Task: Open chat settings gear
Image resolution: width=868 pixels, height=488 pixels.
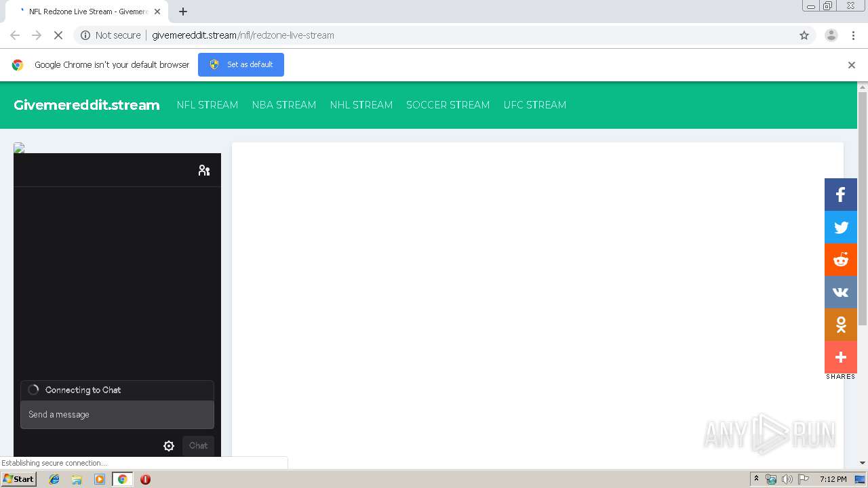Action: coord(169,446)
